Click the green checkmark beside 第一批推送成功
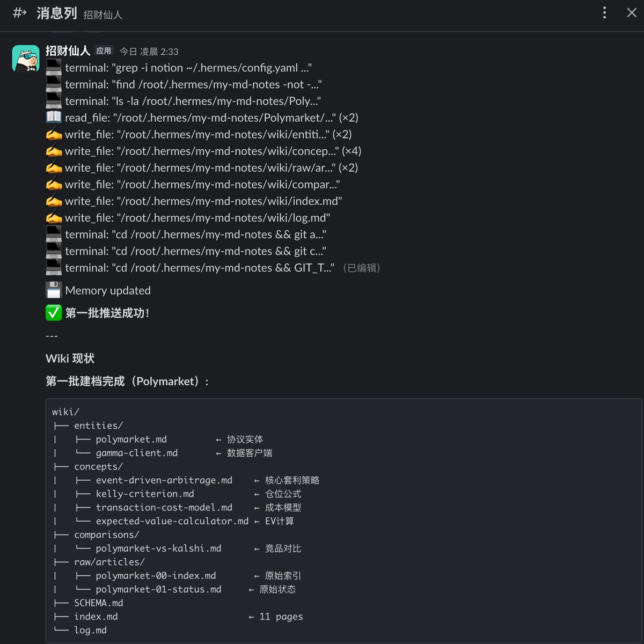 (x=54, y=313)
